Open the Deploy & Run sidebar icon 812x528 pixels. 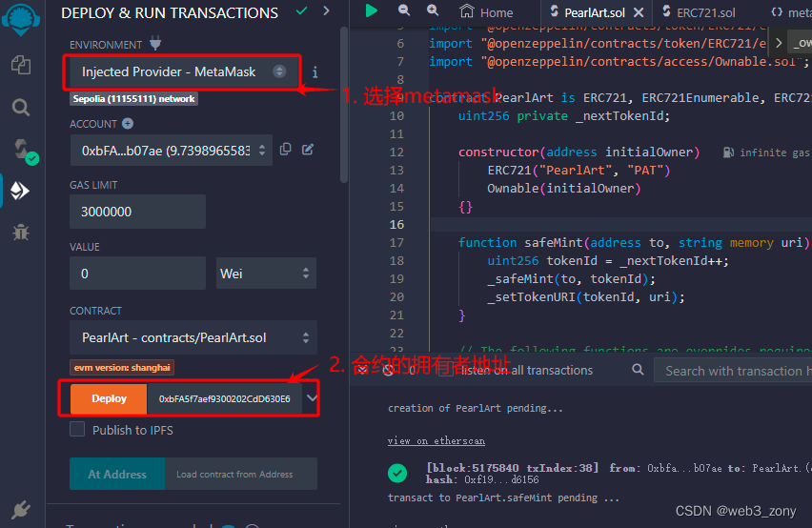(20, 191)
